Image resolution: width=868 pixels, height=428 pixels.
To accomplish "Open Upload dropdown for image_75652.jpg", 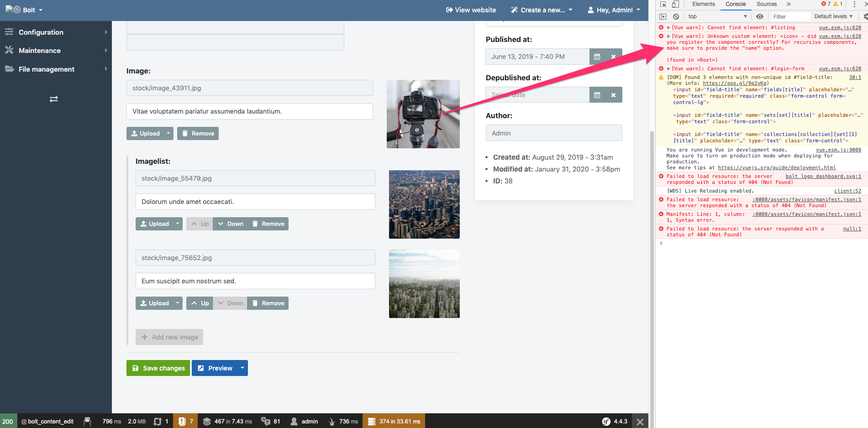I will pos(178,303).
